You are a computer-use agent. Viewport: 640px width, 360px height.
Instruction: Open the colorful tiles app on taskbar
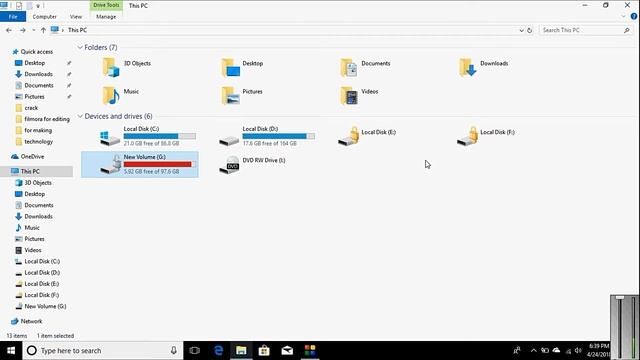tap(310, 351)
